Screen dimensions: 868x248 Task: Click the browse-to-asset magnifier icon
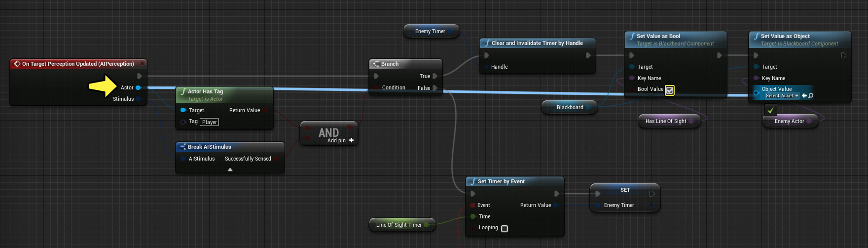pyautogui.click(x=811, y=96)
